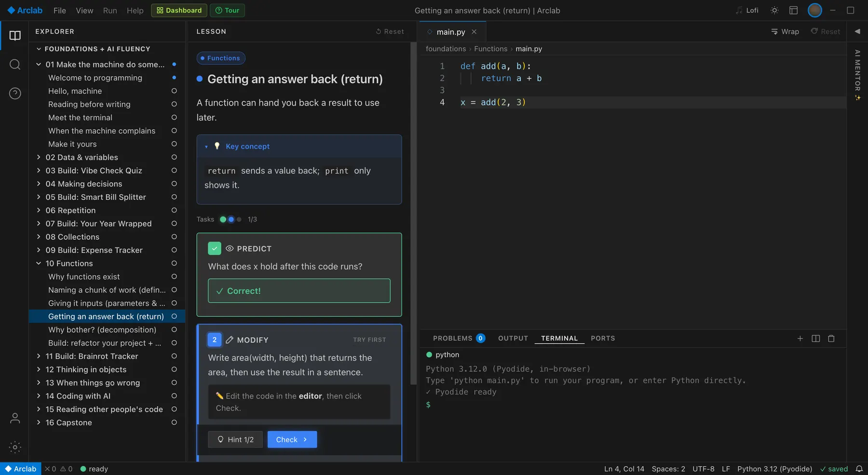Image resolution: width=868 pixels, height=475 pixels.
Task: Click the Tasks progress dots indicator
Action: (231, 219)
